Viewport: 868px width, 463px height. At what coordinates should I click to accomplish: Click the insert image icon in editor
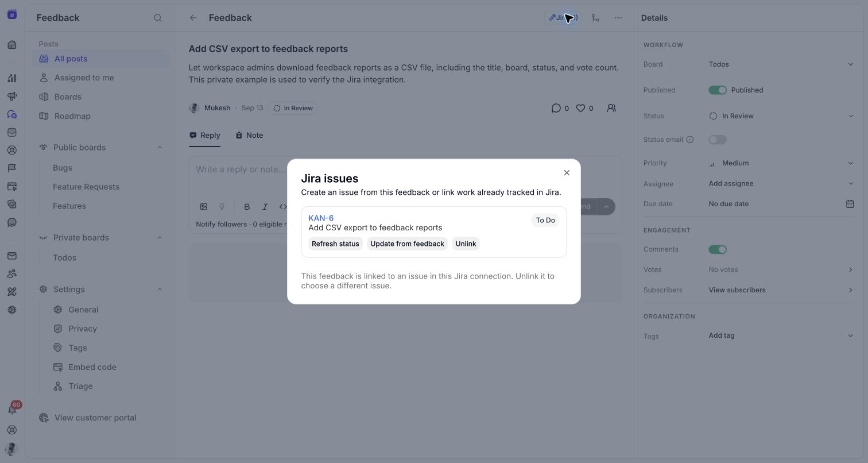(x=204, y=207)
